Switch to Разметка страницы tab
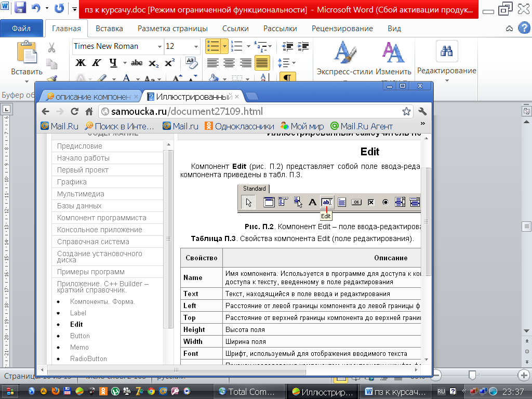 172,29
